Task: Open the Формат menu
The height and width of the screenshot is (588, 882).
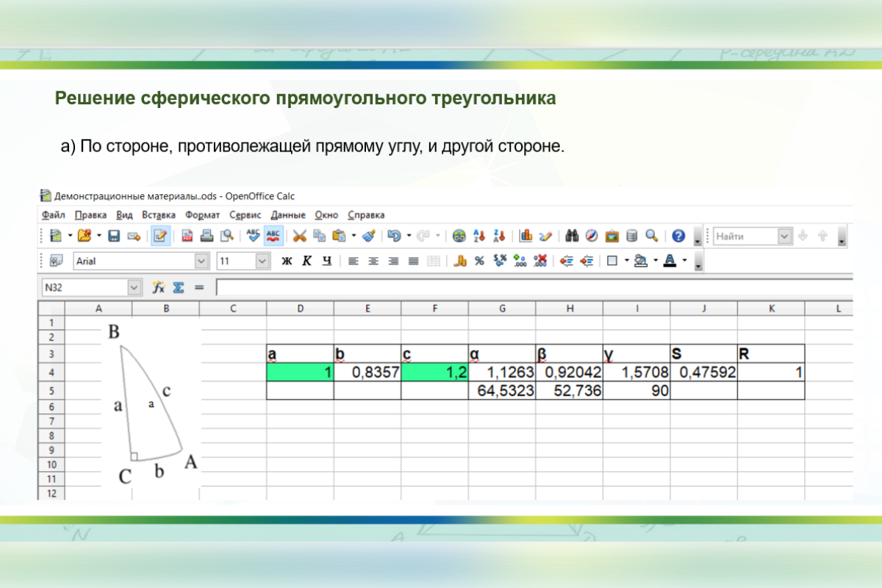Action: coord(202,215)
